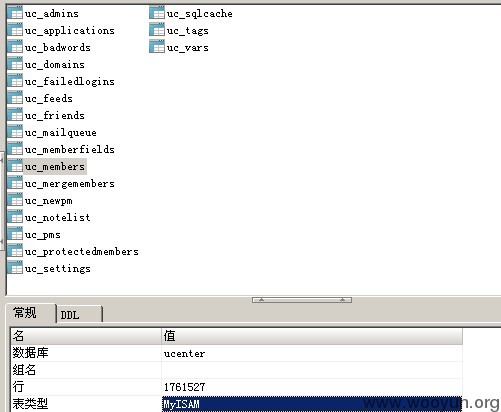The height and width of the screenshot is (412, 501).
Task: Click the highlighted MyISAM value cell
Action: [x=312, y=404]
